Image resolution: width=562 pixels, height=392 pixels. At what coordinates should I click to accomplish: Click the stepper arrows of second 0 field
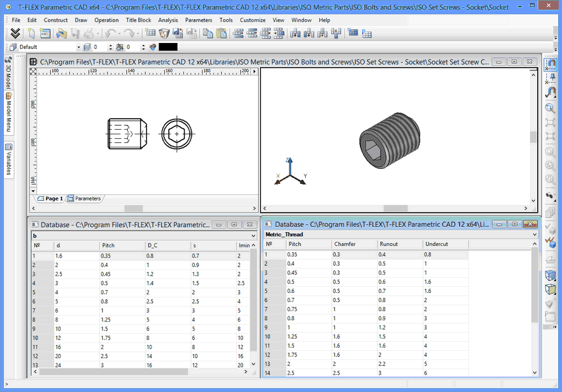click(143, 47)
